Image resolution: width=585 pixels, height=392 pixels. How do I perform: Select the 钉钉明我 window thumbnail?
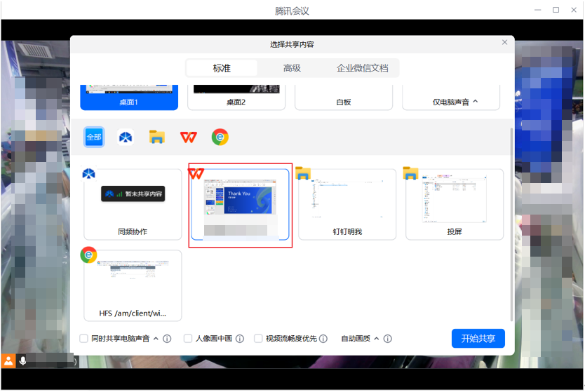tap(347, 204)
